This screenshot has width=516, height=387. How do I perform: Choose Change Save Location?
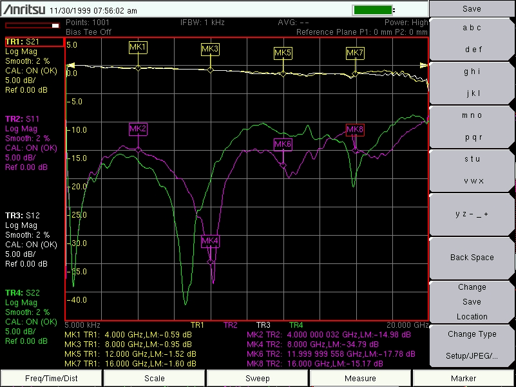click(x=472, y=302)
